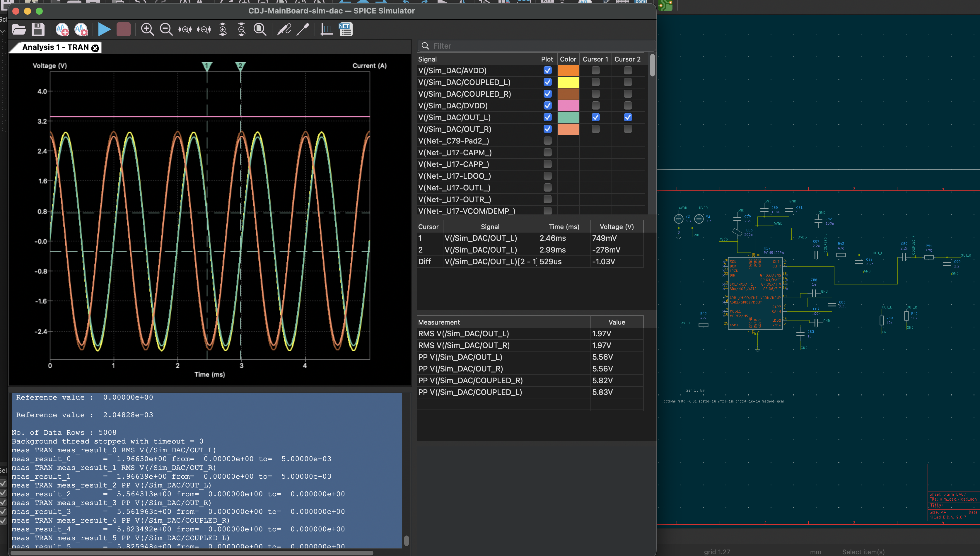Uncheck Plot for V(/Sim_DAC/COUPLED_R)
Viewport: 980px width, 556px height.
[x=547, y=94]
